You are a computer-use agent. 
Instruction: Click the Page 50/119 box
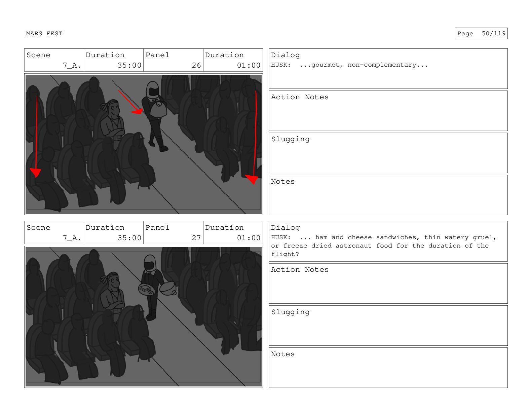point(481,33)
